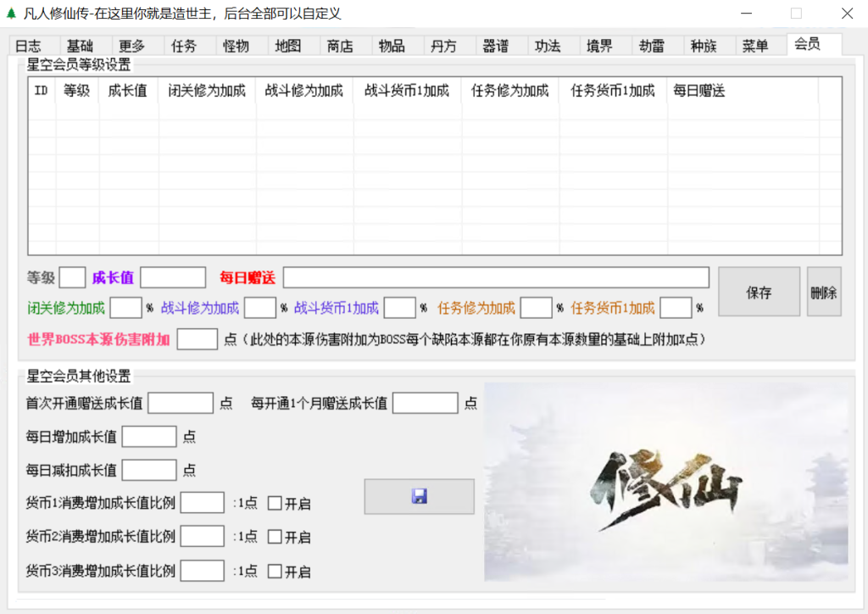Open the 种族 tab

(x=704, y=47)
